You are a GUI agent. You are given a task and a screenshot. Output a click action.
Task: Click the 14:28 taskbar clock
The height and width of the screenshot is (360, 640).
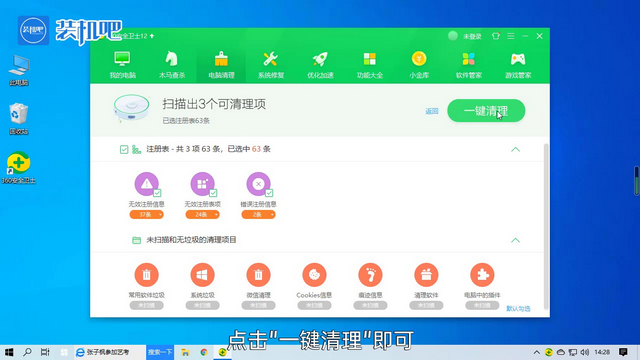tap(602, 352)
